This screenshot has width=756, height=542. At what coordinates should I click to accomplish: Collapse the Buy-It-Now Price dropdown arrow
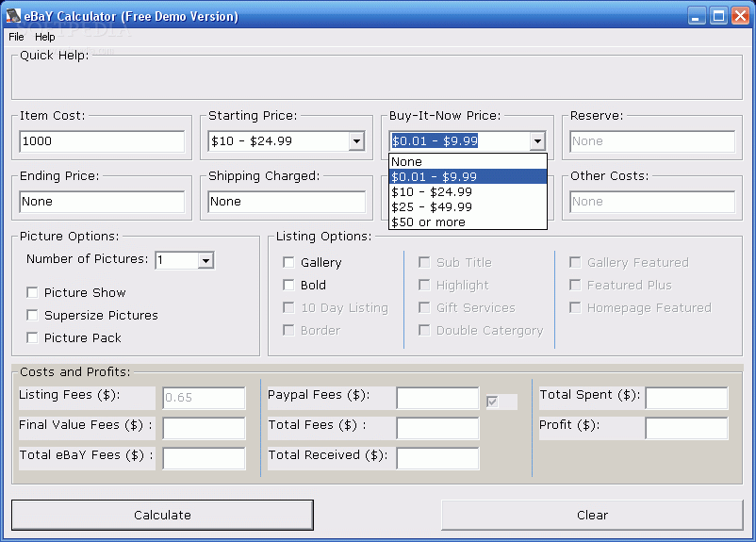point(537,141)
